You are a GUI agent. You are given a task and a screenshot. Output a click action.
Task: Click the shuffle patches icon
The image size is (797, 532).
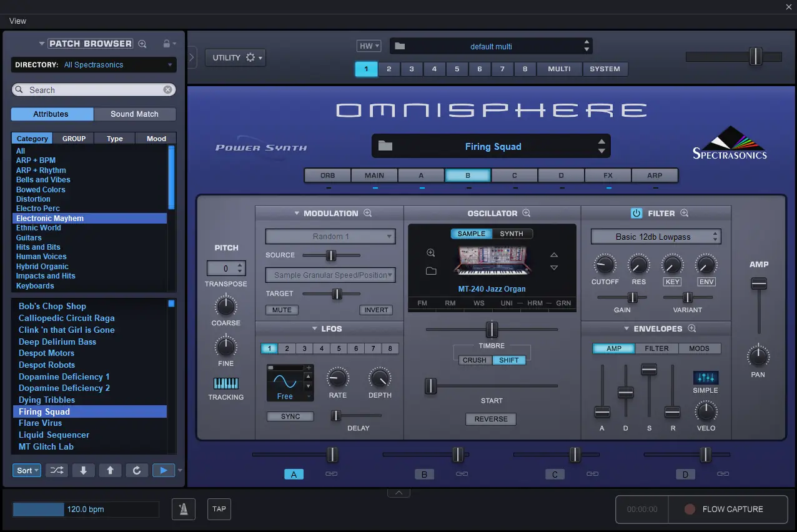point(56,470)
